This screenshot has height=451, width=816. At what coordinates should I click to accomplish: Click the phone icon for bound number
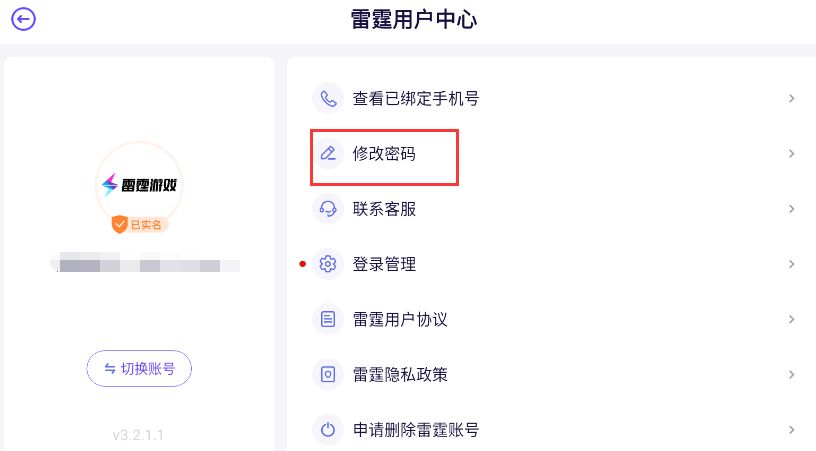click(328, 99)
